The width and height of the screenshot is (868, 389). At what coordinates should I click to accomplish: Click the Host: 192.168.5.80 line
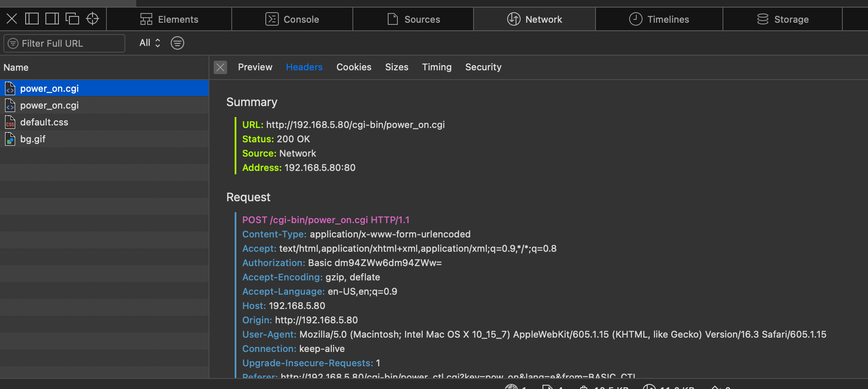(283, 306)
